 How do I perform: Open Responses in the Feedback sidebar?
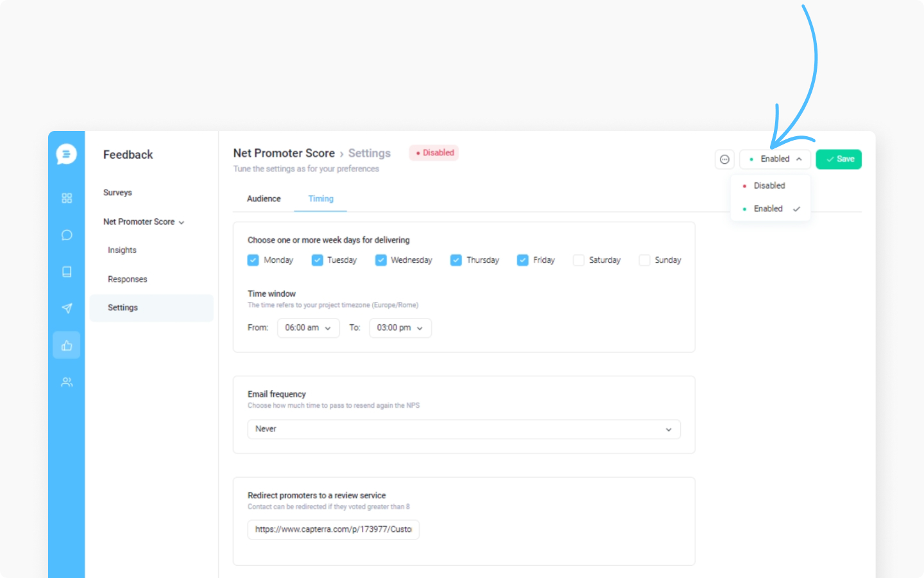click(x=128, y=279)
